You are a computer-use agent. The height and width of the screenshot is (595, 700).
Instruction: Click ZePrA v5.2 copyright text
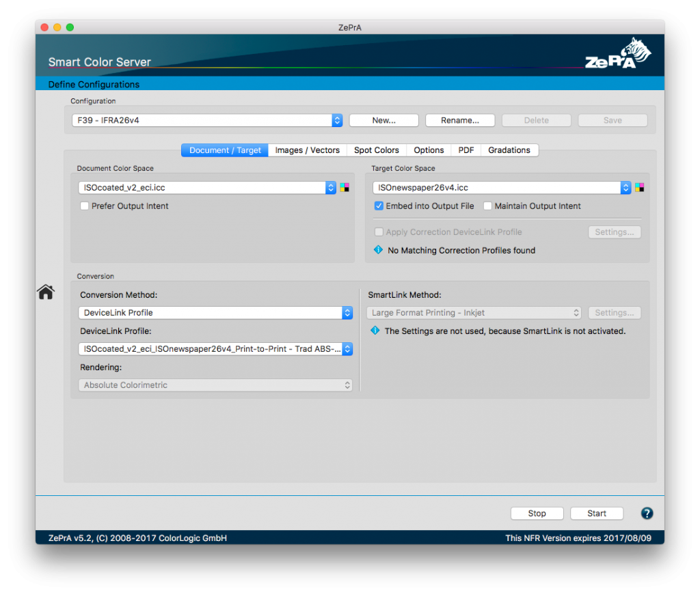[137, 538]
